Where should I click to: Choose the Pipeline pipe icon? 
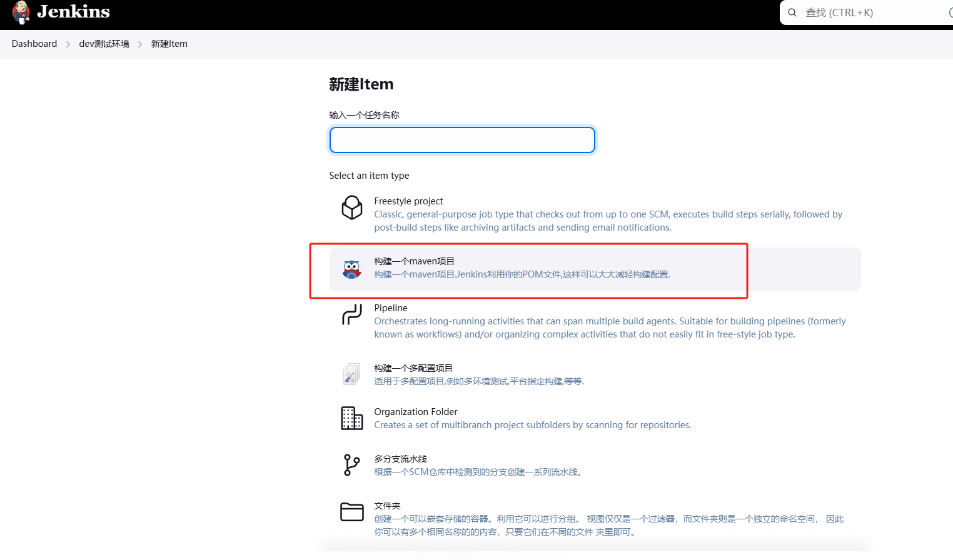click(x=352, y=314)
